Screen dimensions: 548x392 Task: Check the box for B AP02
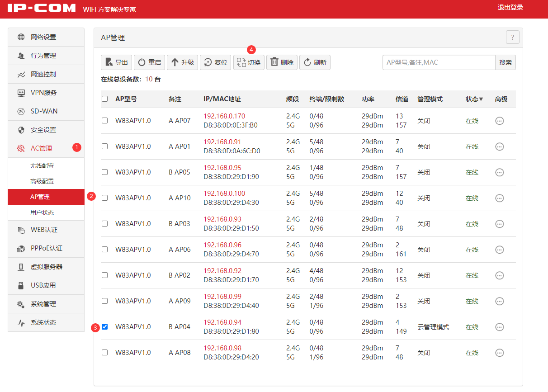click(x=105, y=275)
